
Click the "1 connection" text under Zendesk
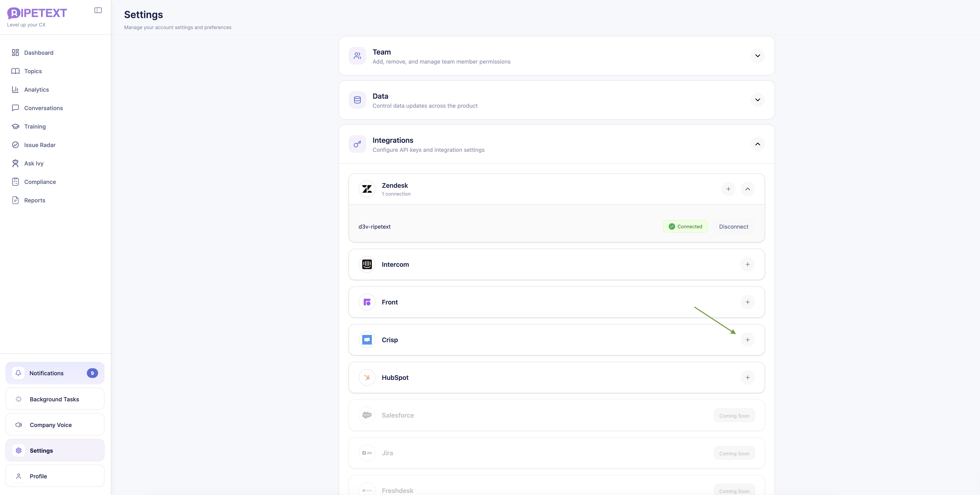396,194
